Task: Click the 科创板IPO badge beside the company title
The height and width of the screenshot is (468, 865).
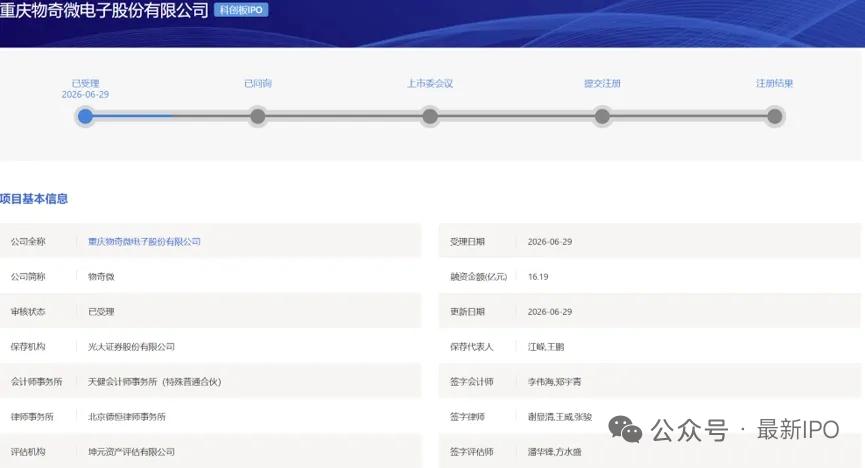Action: (241, 10)
